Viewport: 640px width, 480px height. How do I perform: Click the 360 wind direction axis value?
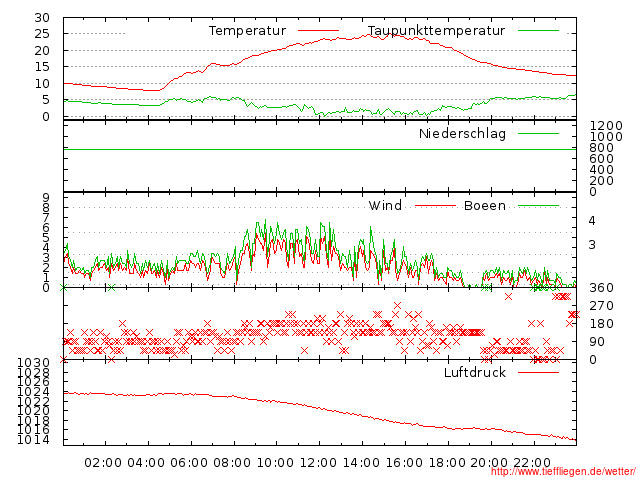602,288
